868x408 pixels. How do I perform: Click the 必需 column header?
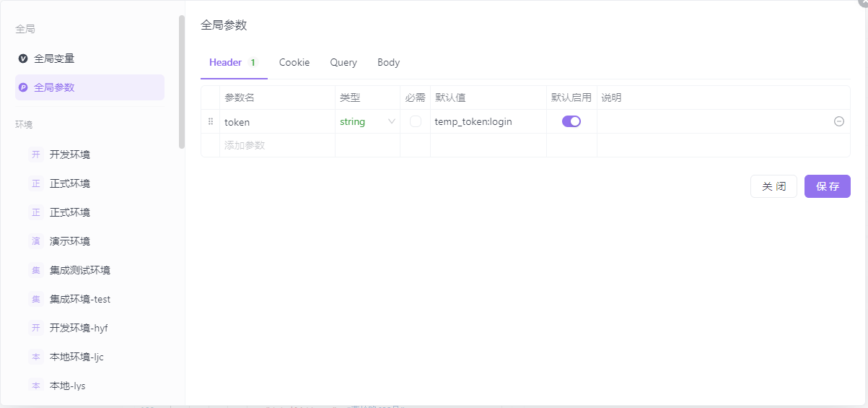416,97
